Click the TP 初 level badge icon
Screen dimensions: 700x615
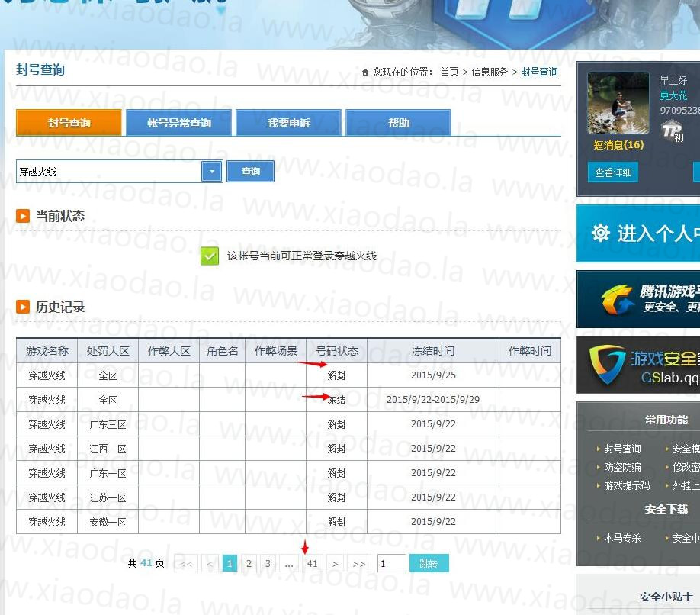(x=673, y=131)
